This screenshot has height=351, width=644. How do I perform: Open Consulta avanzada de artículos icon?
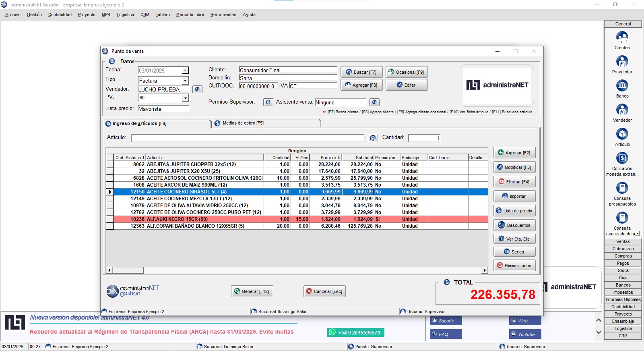coord(622,218)
